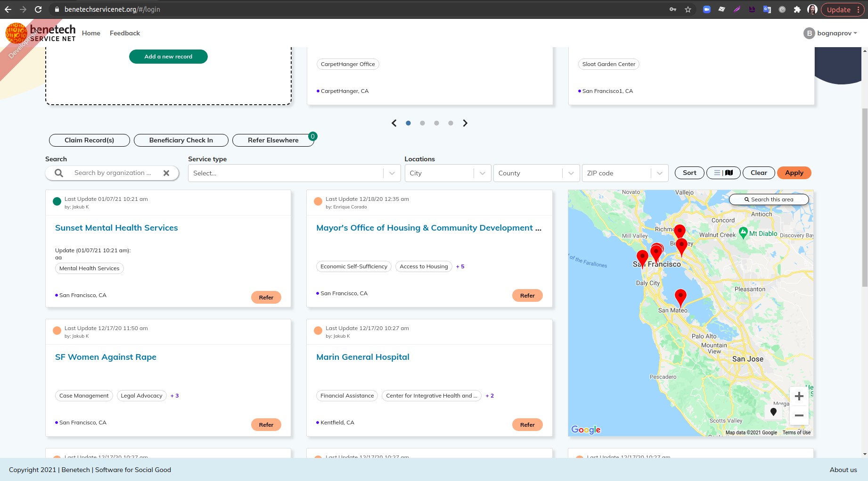This screenshot has height=481, width=868.
Task: Open the bognaprov account menu
Action: coord(831,33)
